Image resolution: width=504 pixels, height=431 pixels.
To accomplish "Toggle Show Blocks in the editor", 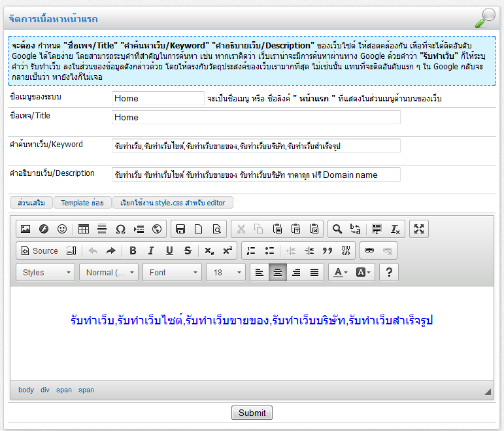I will pos(71,250).
